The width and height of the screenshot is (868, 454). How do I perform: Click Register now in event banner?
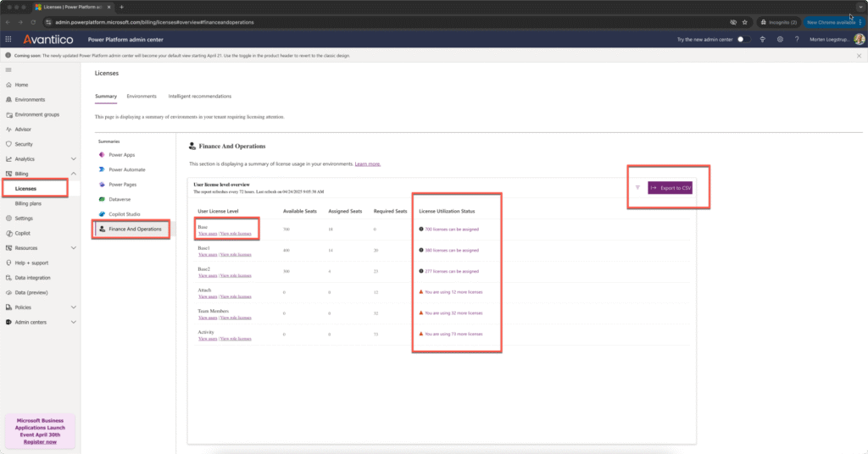point(40,442)
